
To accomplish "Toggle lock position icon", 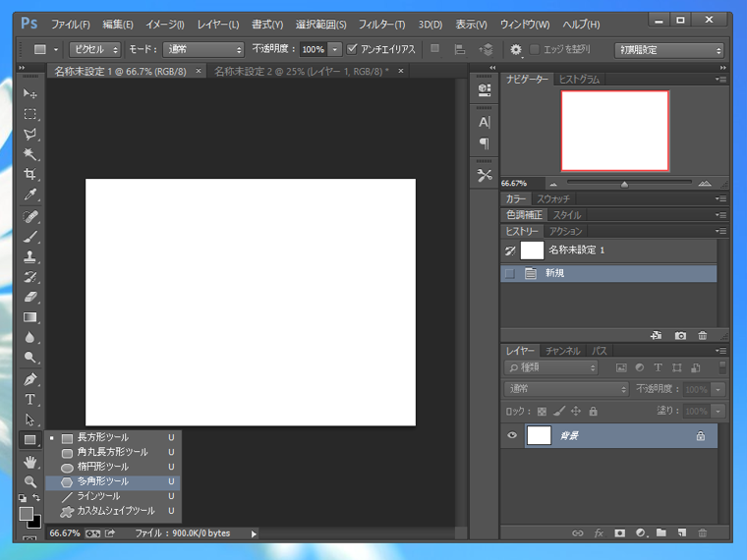I will [576, 411].
